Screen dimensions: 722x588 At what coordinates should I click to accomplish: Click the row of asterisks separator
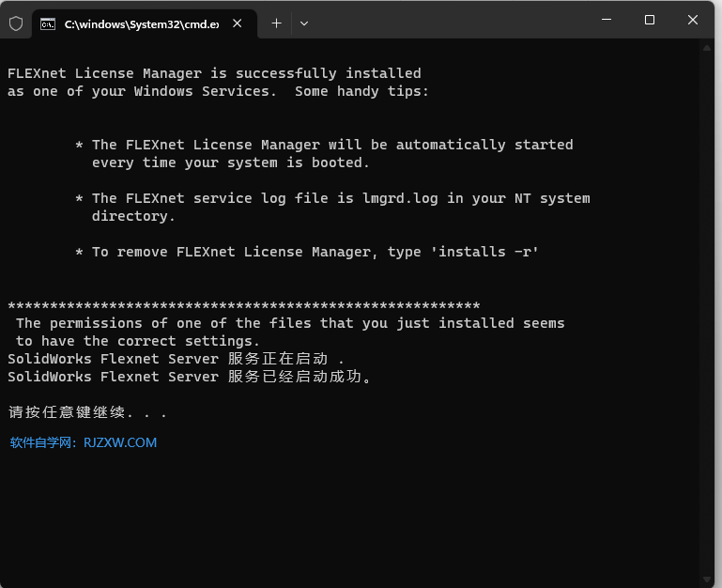[x=244, y=306]
